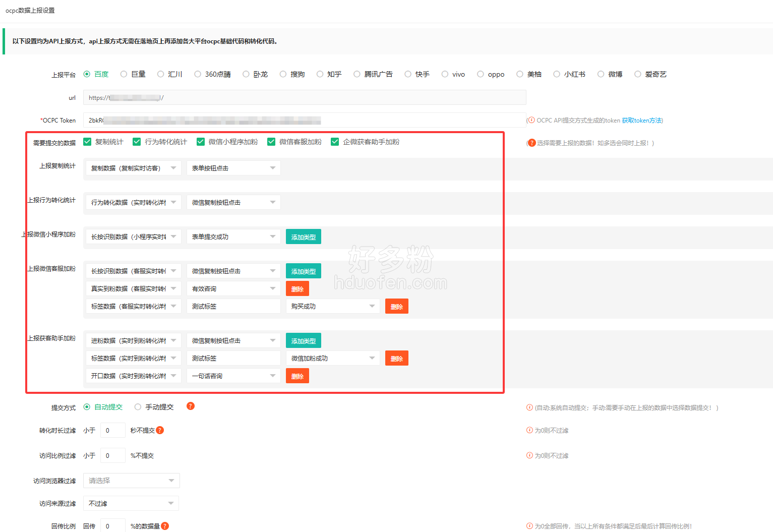Toggle the 微信小程序加粉 checkbox
773x532 pixels.
click(x=201, y=142)
